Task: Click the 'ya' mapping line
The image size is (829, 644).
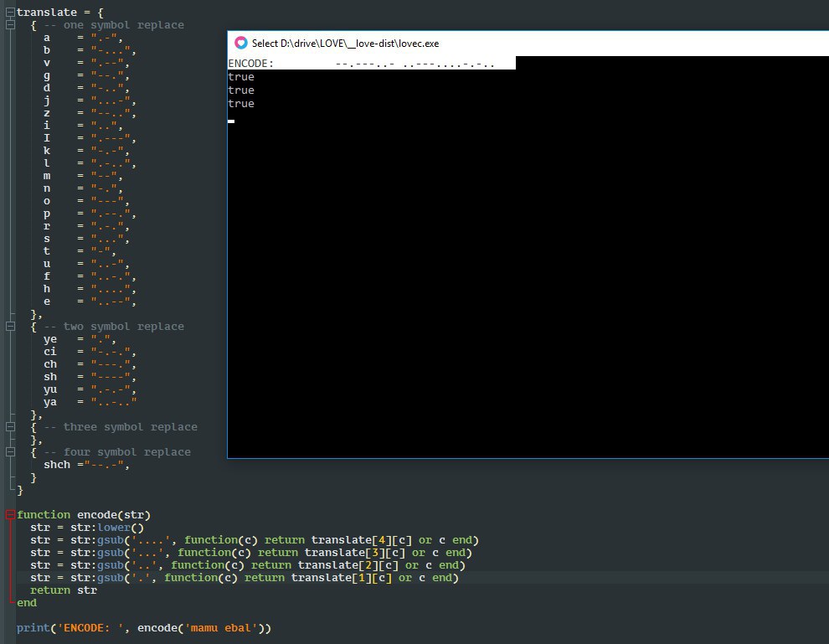Action: click(x=90, y=402)
